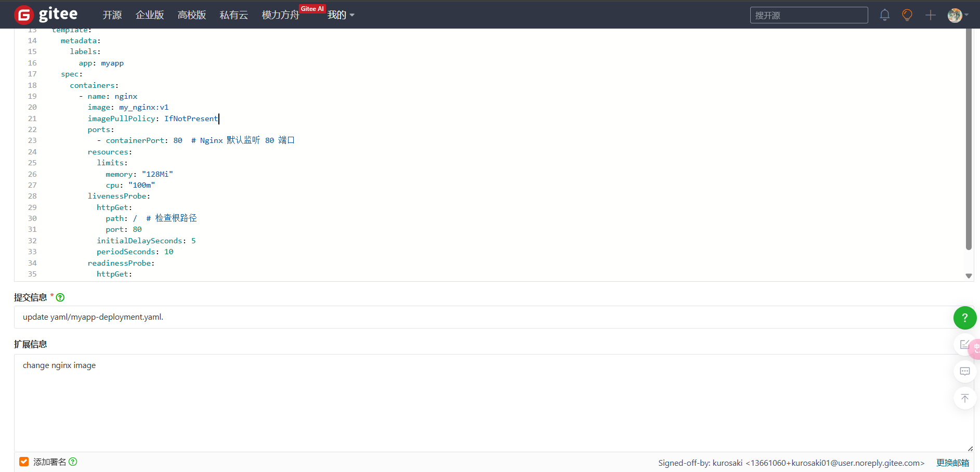The height and width of the screenshot is (472, 980).
Task: Open the notifications bell
Action: coord(884,15)
